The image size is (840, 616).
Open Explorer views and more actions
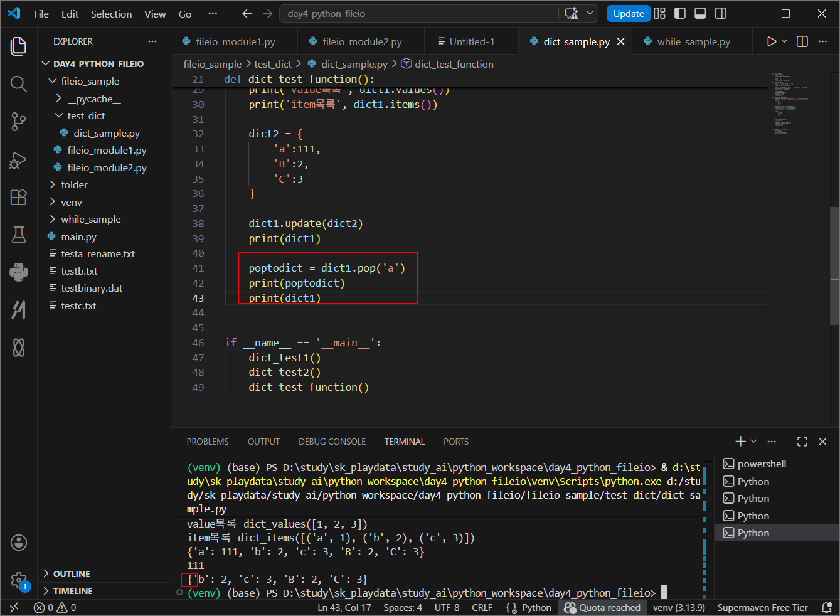click(152, 41)
